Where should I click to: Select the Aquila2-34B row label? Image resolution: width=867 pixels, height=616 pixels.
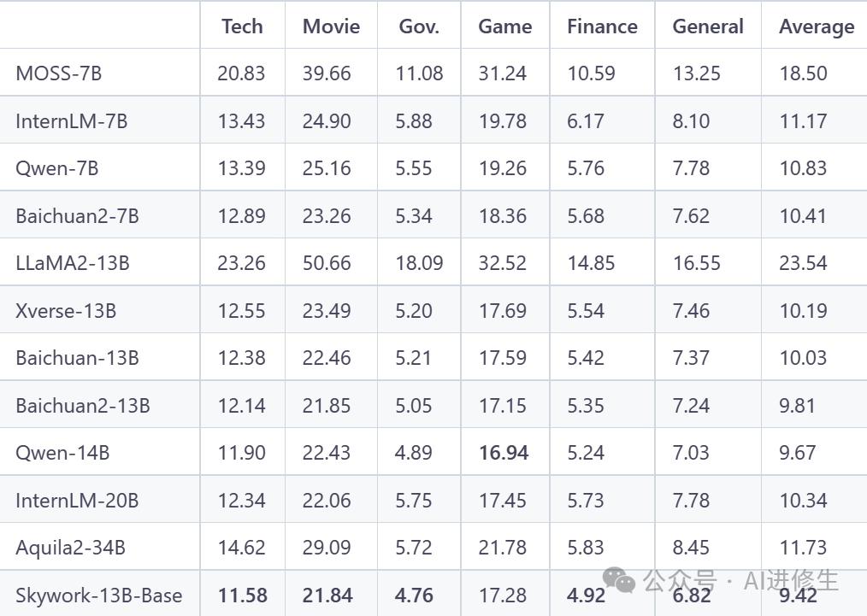pos(70,548)
